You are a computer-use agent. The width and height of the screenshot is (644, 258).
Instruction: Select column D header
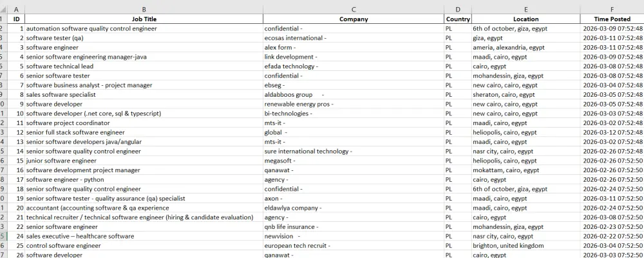click(x=458, y=10)
